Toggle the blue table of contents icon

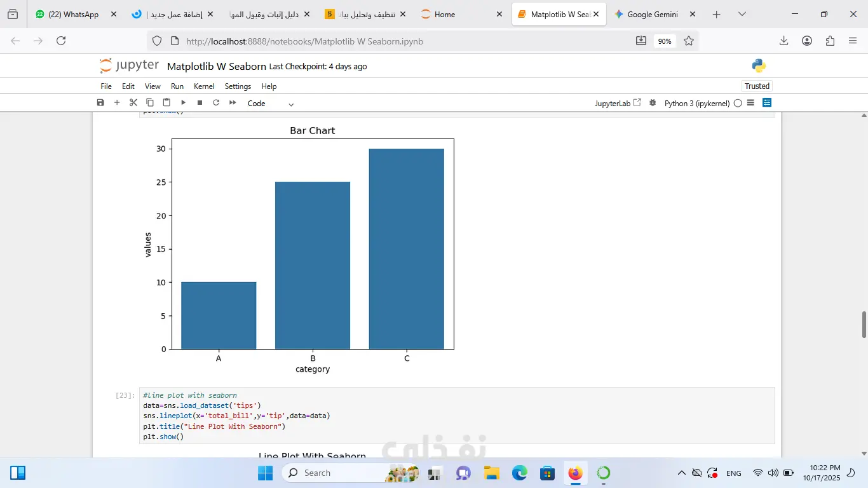click(767, 103)
